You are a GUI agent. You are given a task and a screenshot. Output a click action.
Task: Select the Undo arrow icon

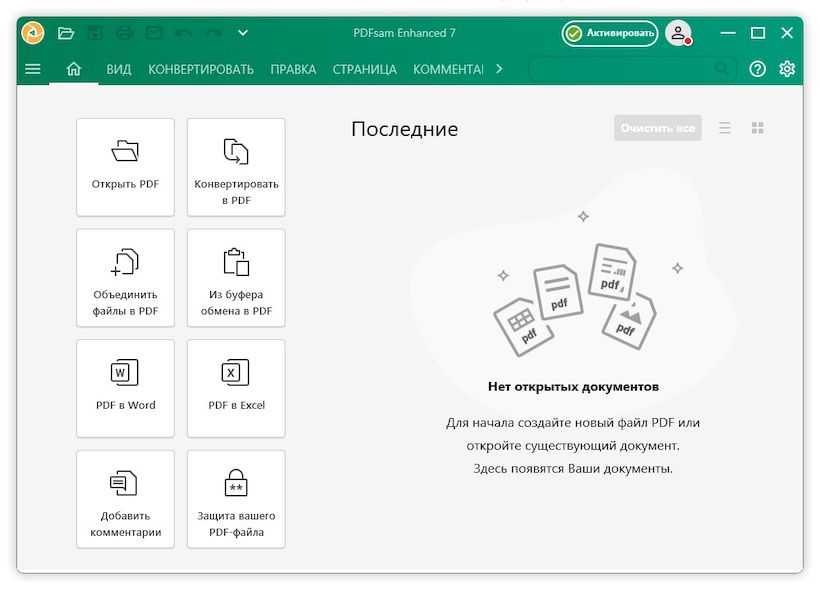click(183, 32)
